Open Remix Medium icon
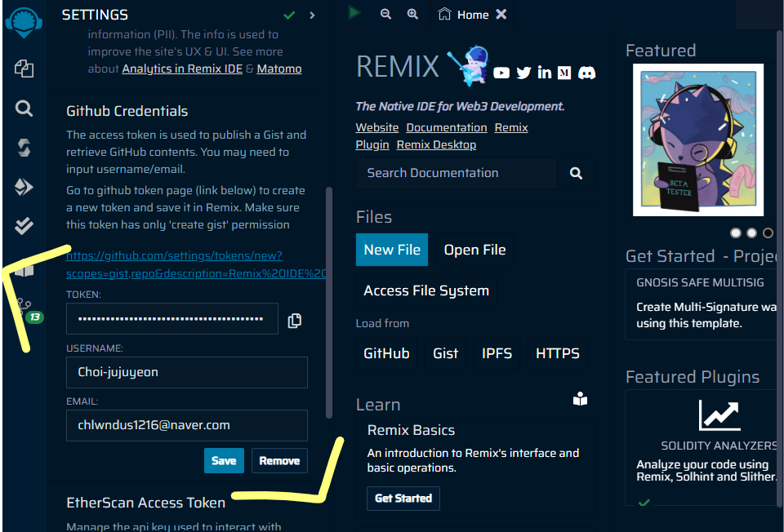784x532 pixels. 564,73
